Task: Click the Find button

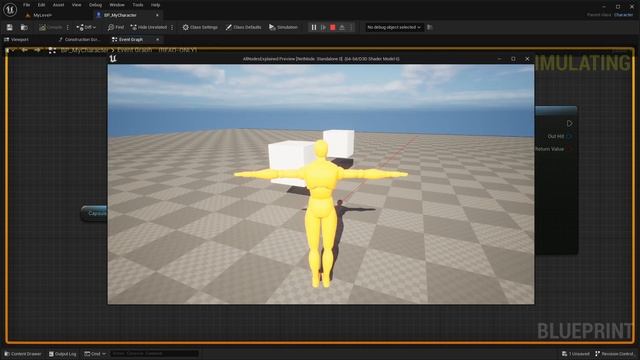Action: (x=116, y=27)
